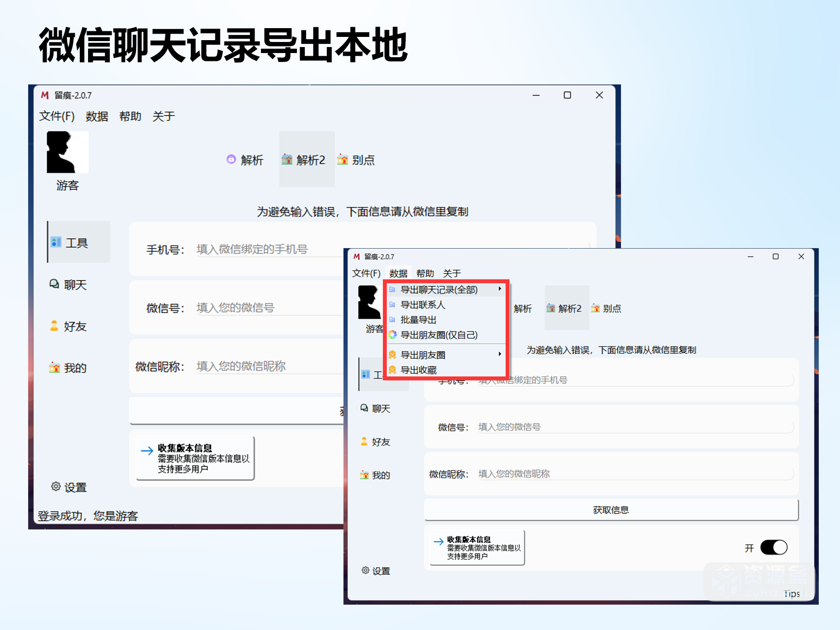Open 设置 gear in front window
This screenshot has width=840, height=630.
pos(376,571)
